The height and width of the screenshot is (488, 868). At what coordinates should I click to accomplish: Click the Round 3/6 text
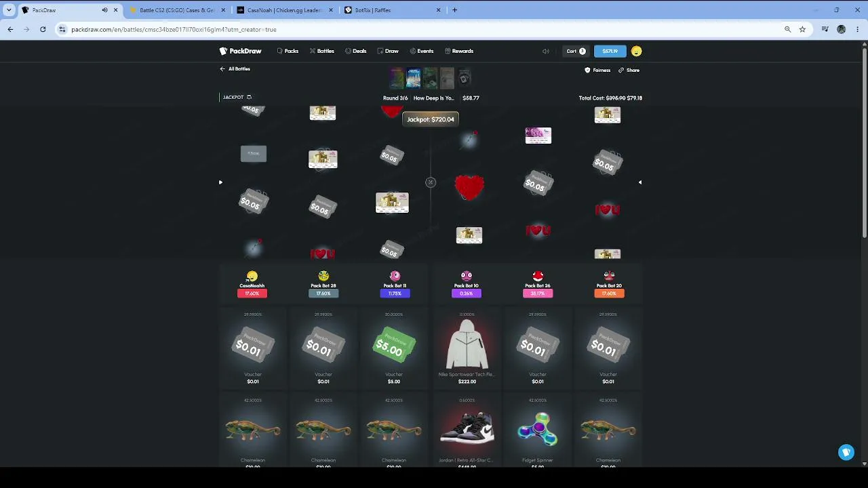point(395,98)
